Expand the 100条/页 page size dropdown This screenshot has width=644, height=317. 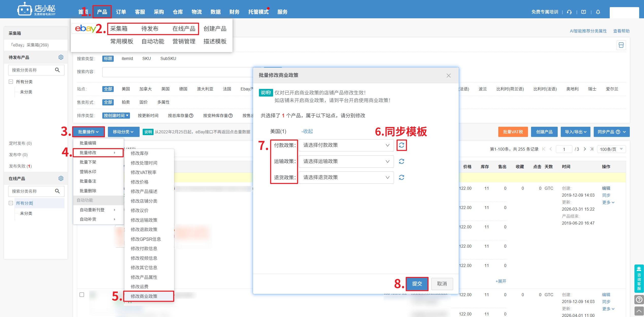click(611, 149)
